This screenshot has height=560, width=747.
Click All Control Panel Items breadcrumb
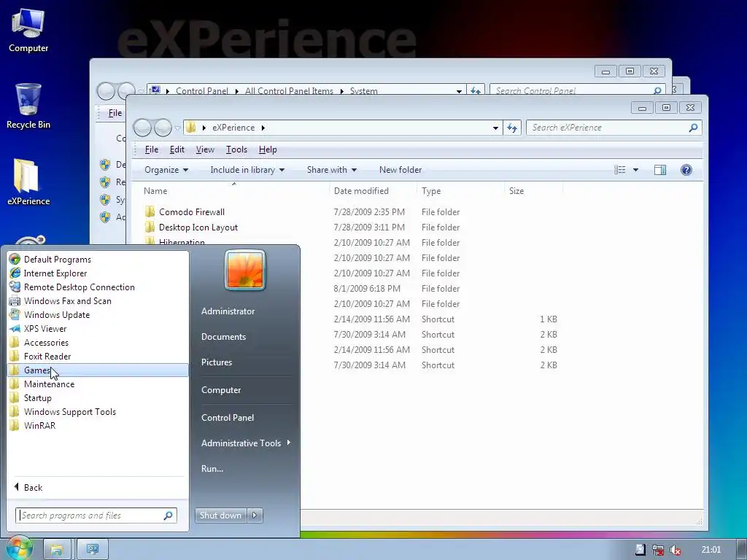[x=289, y=90]
